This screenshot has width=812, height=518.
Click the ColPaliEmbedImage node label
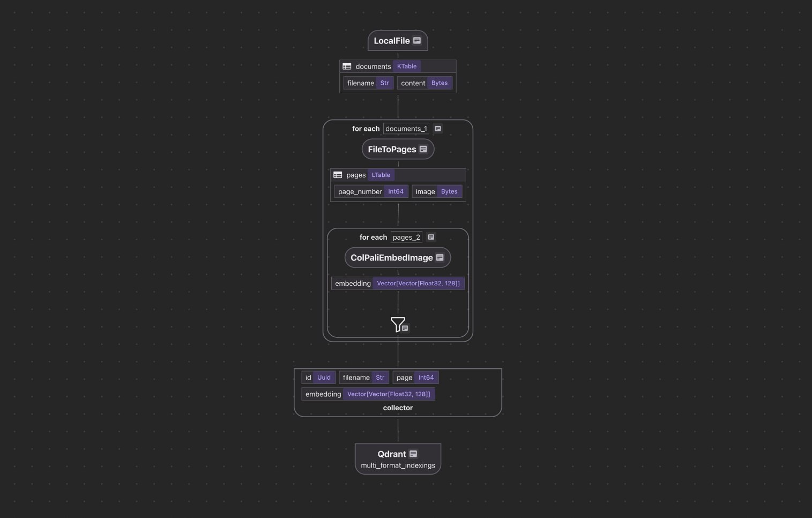point(391,257)
